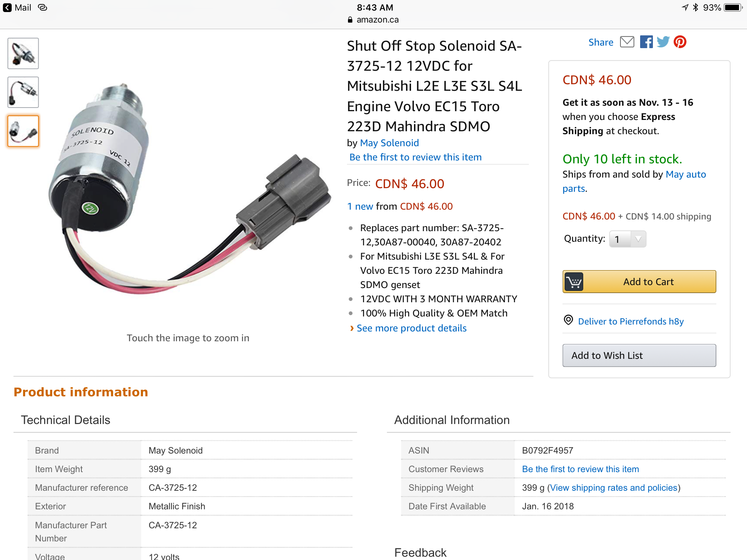This screenshot has height=560, width=747.
Task: View shipping rates and policies
Action: (x=614, y=488)
